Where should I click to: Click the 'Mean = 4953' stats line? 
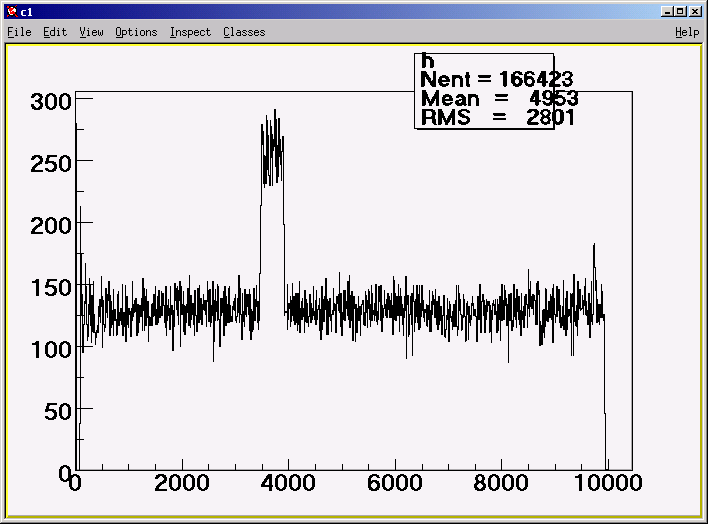coord(499,98)
